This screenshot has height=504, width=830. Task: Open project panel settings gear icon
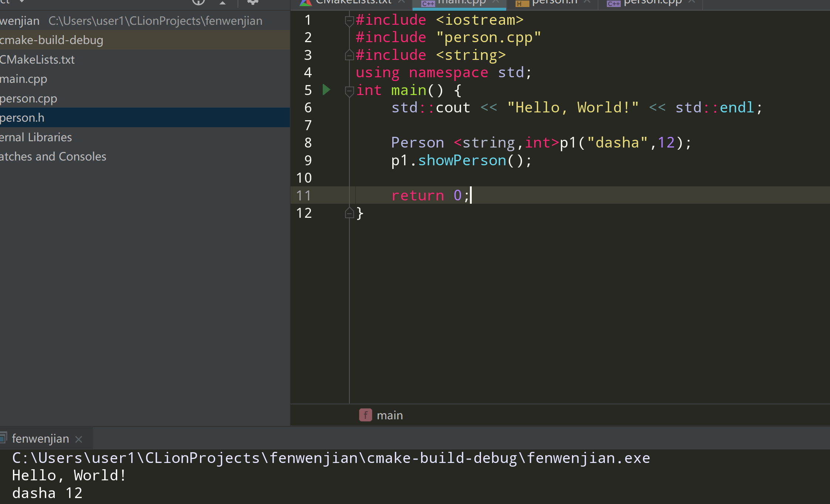click(253, 2)
